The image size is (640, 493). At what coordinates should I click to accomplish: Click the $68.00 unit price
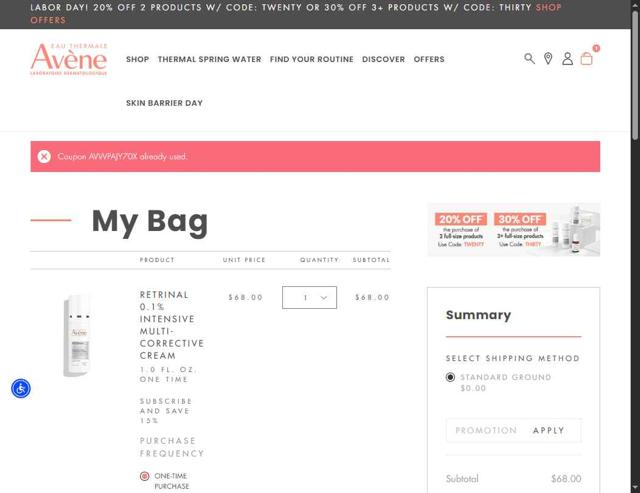click(246, 298)
